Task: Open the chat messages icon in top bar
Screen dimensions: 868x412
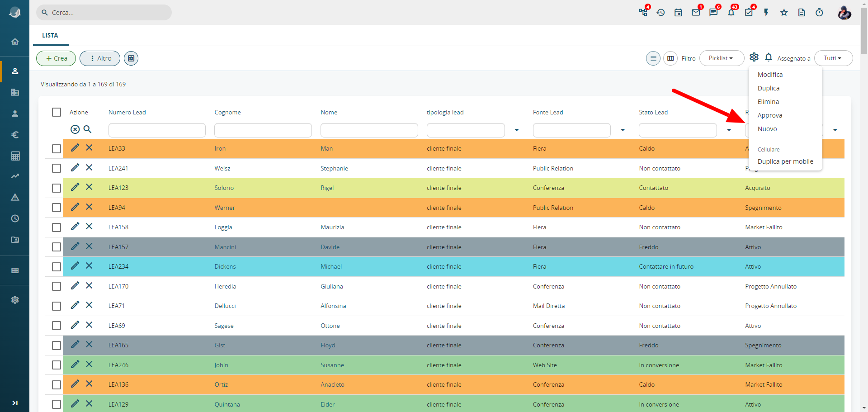Action: (x=713, y=13)
